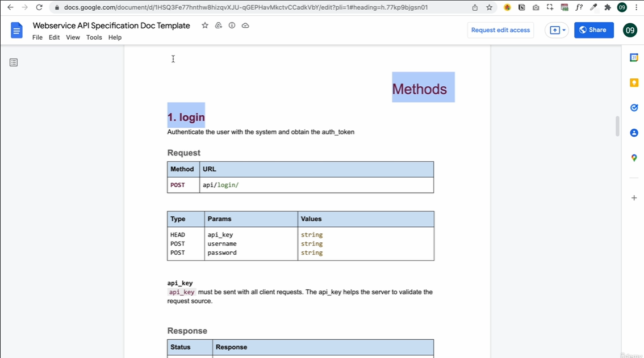Get add-ons with the plus icon
This screenshot has width=644, height=358.
point(634,198)
